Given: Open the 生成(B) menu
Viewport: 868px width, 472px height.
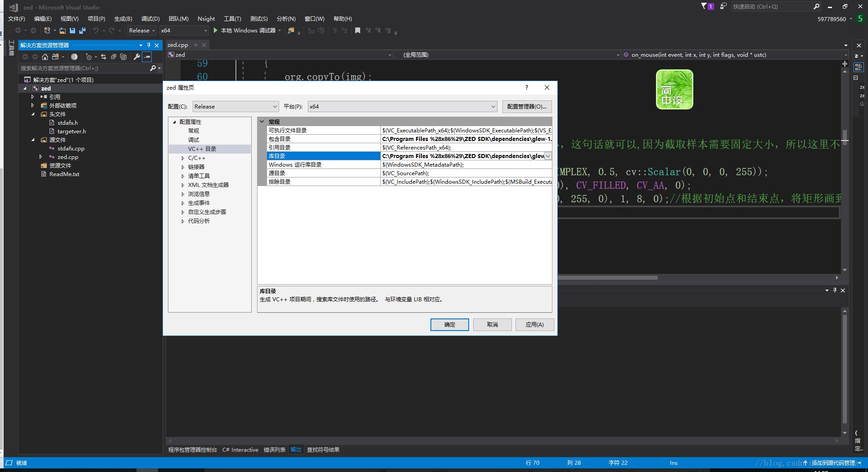Looking at the screenshot, I should (123, 19).
